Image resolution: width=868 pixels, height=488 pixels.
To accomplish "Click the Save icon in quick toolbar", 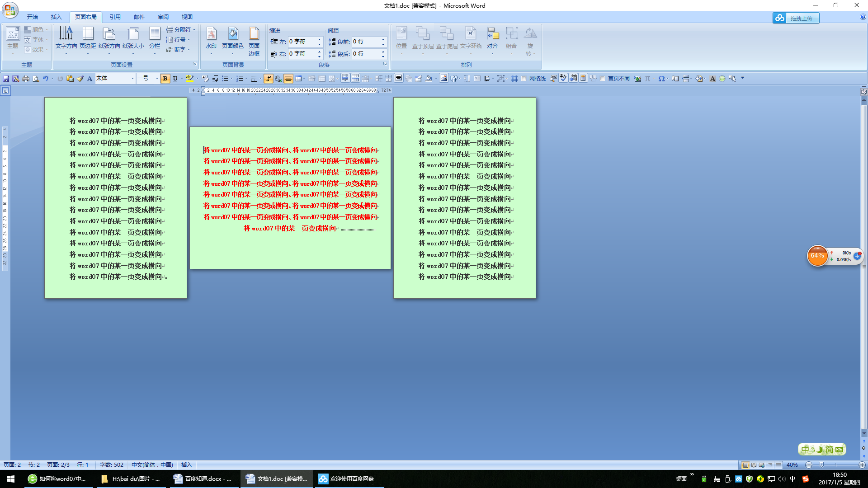I will [x=6, y=79].
